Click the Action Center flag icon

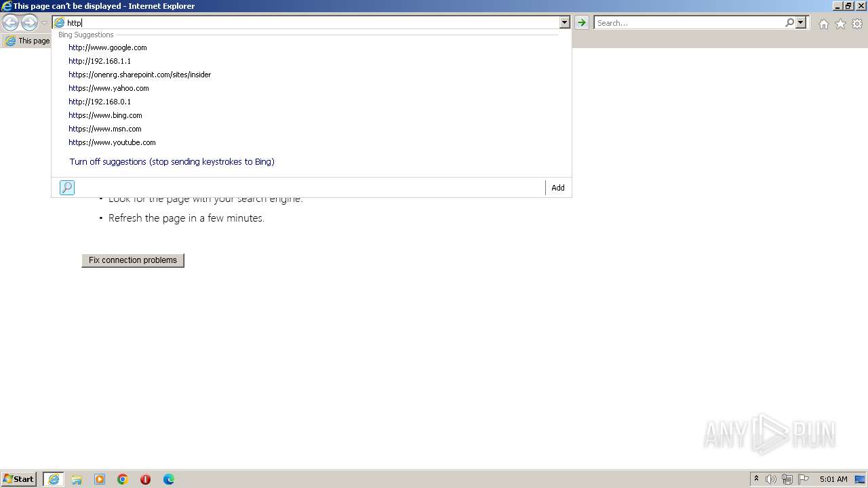[804, 479]
